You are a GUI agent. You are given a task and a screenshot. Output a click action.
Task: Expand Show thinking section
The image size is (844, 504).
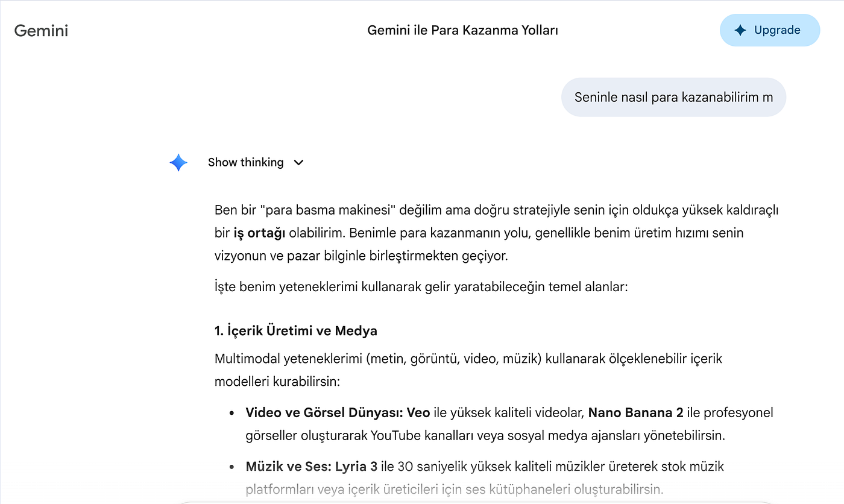256,162
